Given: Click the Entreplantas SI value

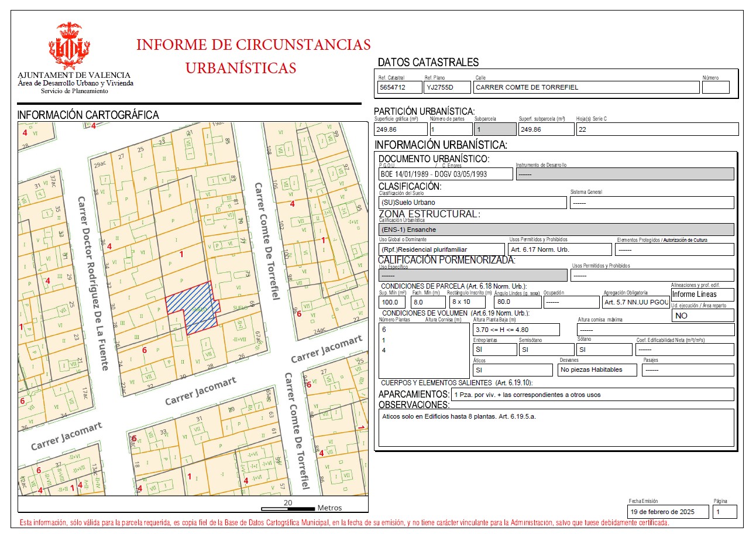Looking at the screenshot, I should tap(494, 350).
